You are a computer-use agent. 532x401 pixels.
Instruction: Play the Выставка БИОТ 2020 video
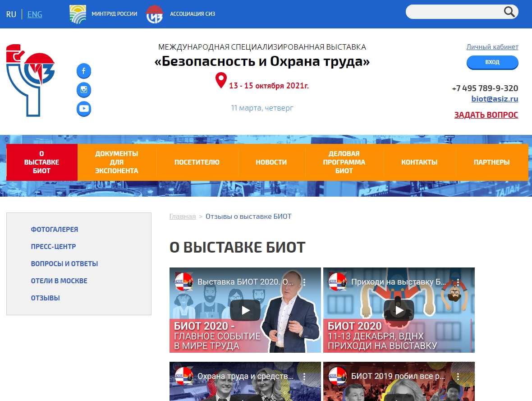pos(245,310)
